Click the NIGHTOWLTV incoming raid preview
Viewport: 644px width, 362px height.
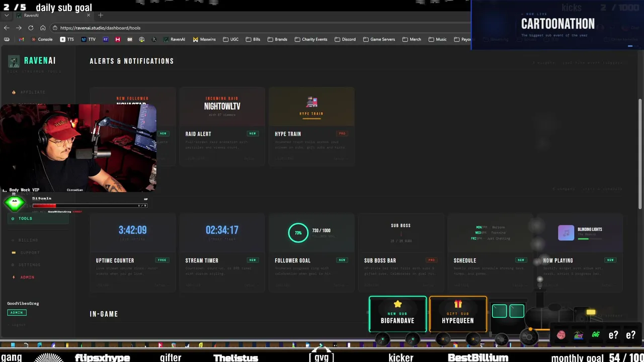pos(222,106)
